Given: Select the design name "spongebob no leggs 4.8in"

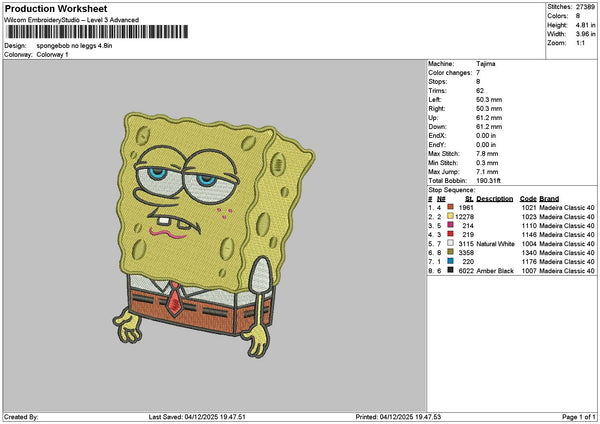Looking at the screenshot, I should (x=74, y=46).
